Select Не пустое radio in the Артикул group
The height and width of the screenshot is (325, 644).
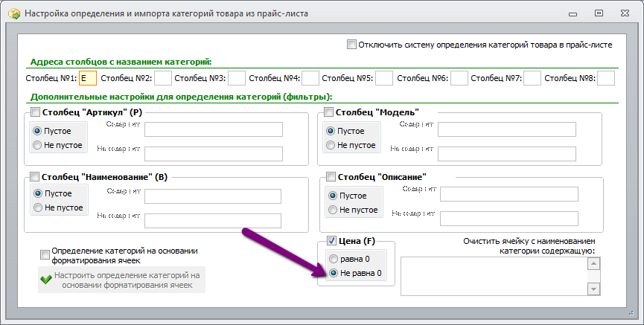point(37,145)
